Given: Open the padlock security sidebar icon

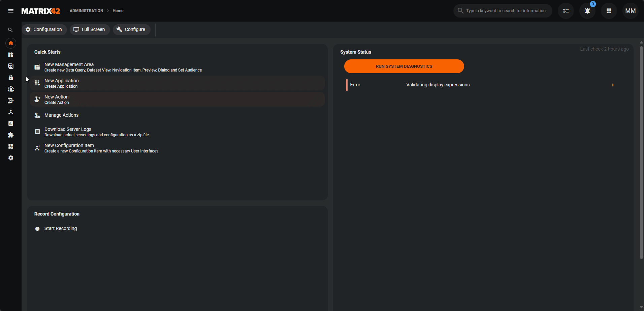Looking at the screenshot, I should [11, 78].
